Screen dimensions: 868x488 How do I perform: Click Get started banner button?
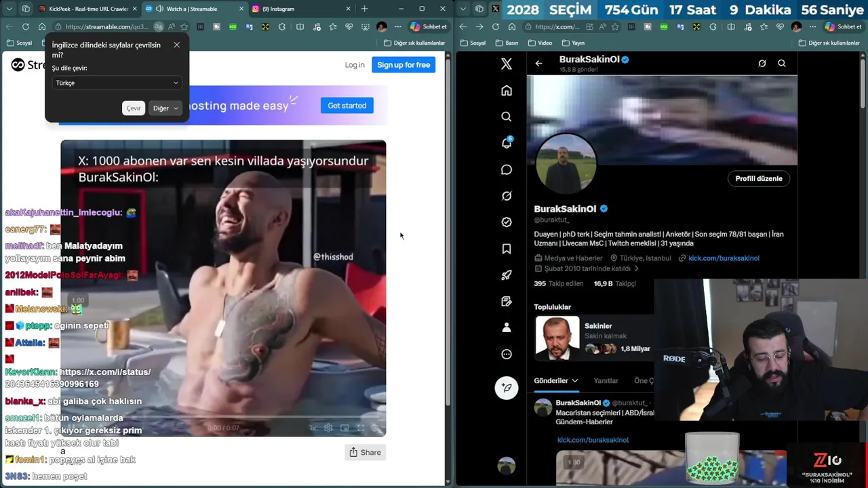(347, 106)
